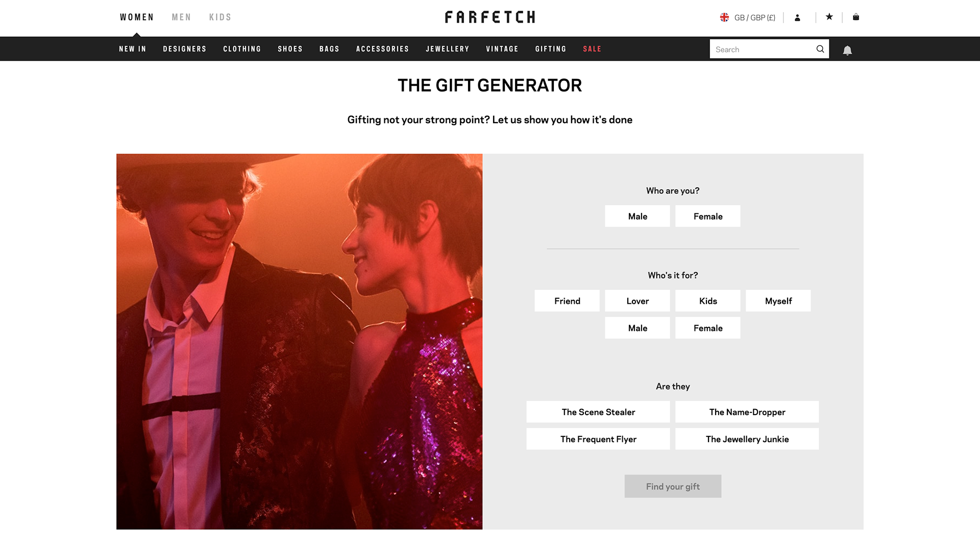This screenshot has height=558, width=980.
Task: Choose Lover as gift recipient
Action: pyautogui.click(x=638, y=301)
